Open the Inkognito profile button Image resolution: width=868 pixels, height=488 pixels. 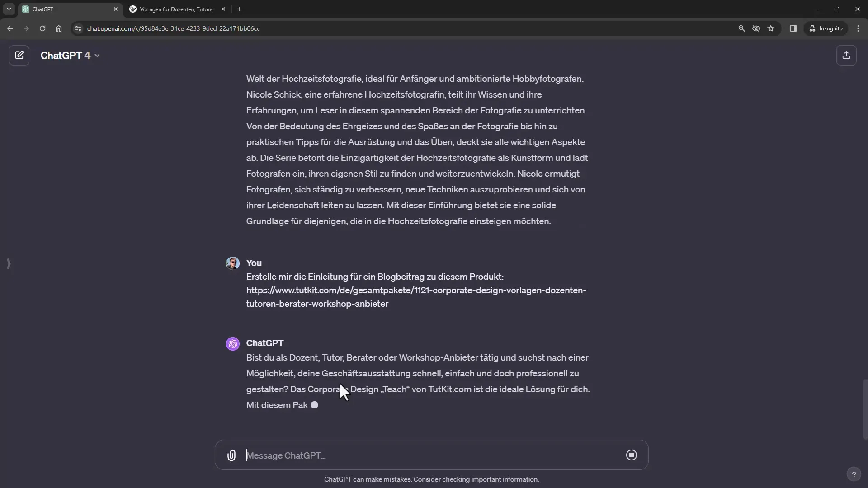pos(826,28)
